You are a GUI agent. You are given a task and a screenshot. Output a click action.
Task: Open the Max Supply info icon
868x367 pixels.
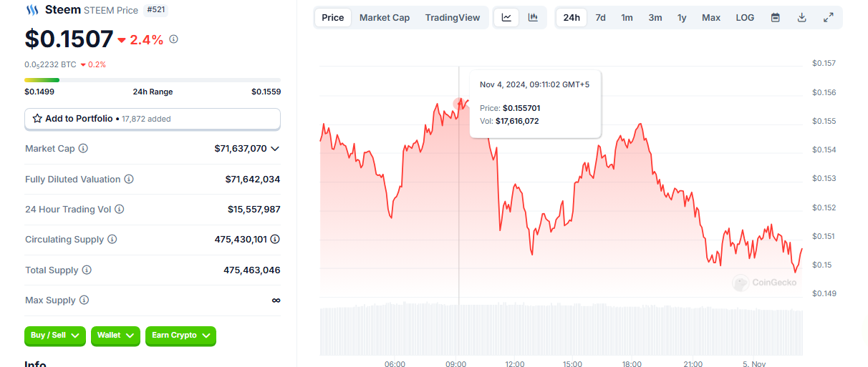[84, 300]
